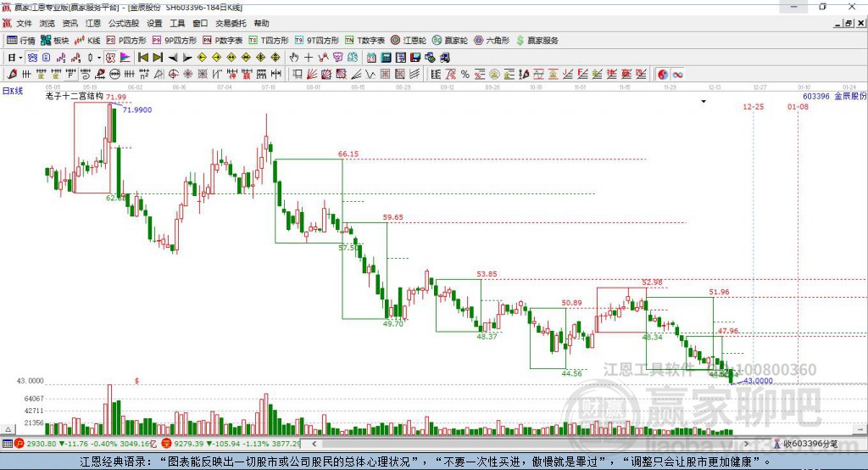Select the red pencil drawing tool
This screenshot has width=868, height=470.
point(12,74)
